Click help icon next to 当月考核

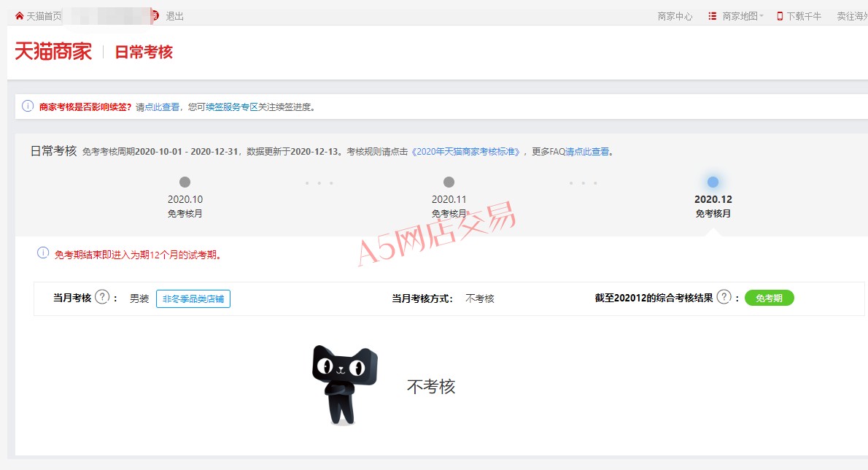pos(102,297)
